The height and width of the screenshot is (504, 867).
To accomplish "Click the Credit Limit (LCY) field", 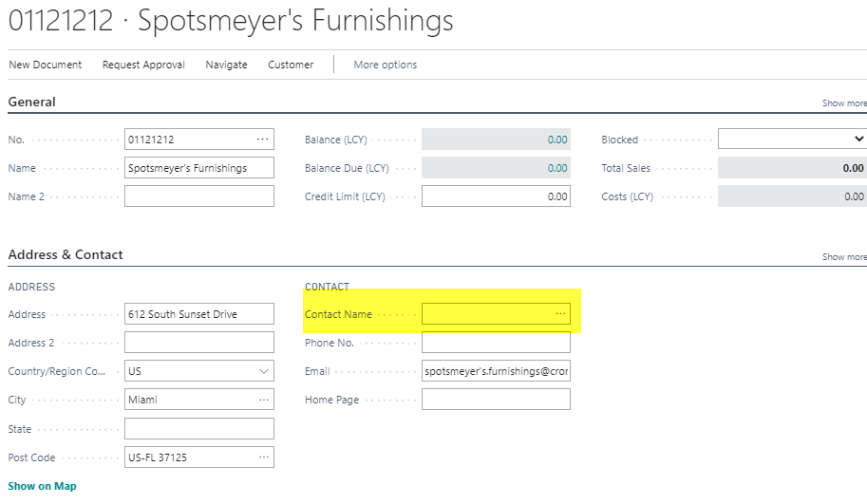I will [496, 196].
